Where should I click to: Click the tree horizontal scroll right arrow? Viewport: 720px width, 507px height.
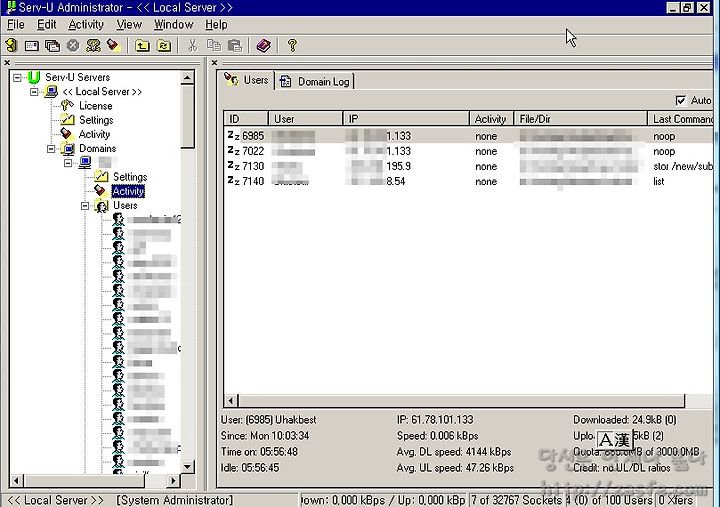173,481
